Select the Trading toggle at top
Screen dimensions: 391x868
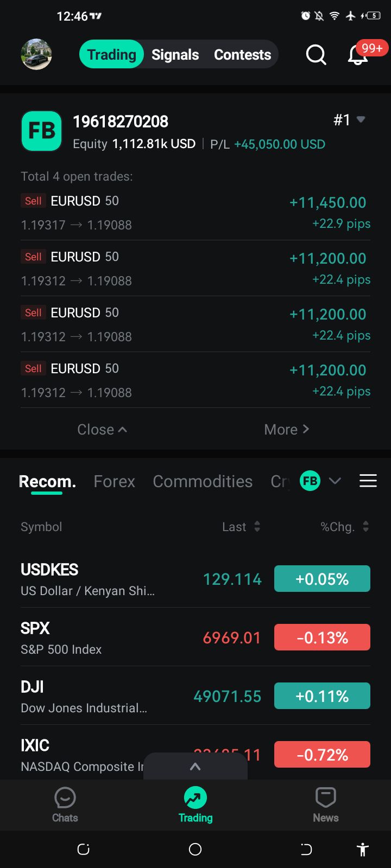coord(112,55)
